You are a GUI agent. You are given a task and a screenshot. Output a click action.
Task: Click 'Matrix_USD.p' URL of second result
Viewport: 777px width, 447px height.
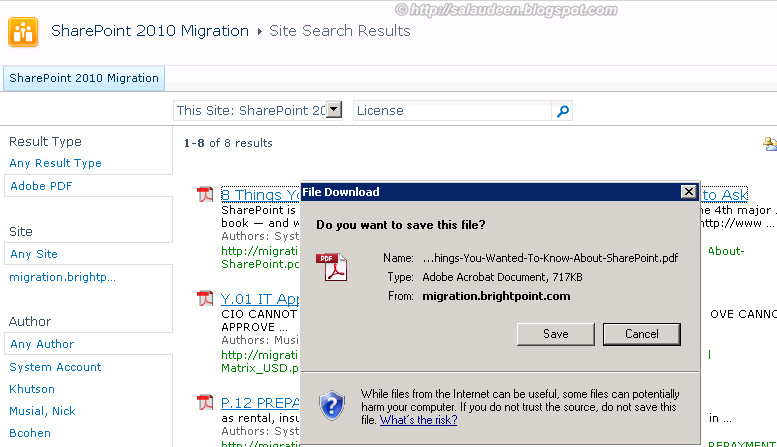(260, 368)
